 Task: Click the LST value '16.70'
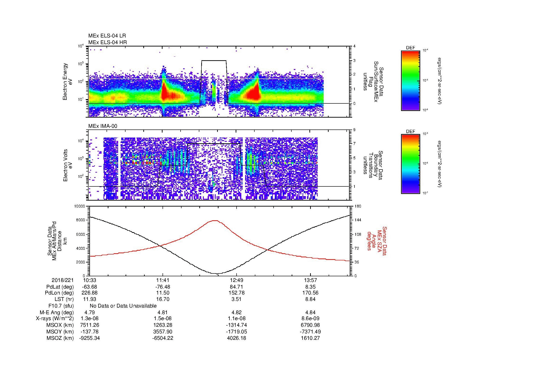click(163, 299)
